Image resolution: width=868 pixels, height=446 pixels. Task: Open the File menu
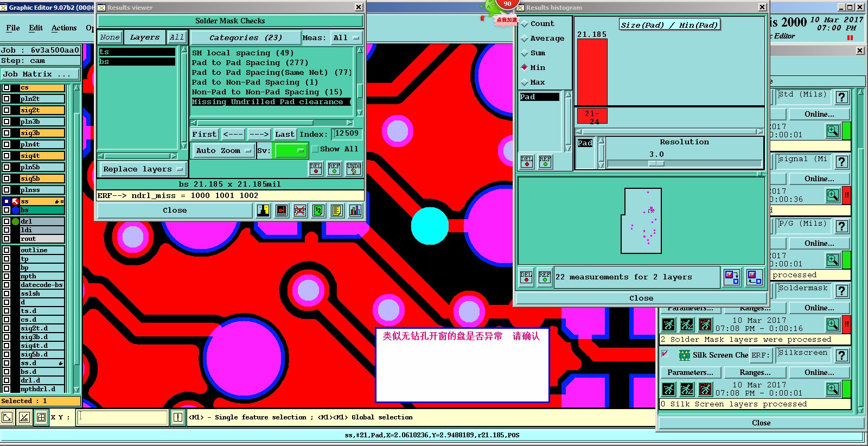(x=13, y=28)
